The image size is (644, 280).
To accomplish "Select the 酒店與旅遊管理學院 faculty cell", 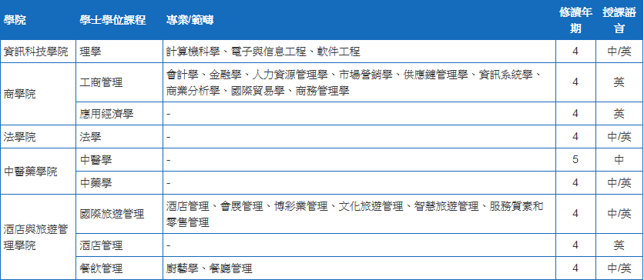I will coord(38,237).
